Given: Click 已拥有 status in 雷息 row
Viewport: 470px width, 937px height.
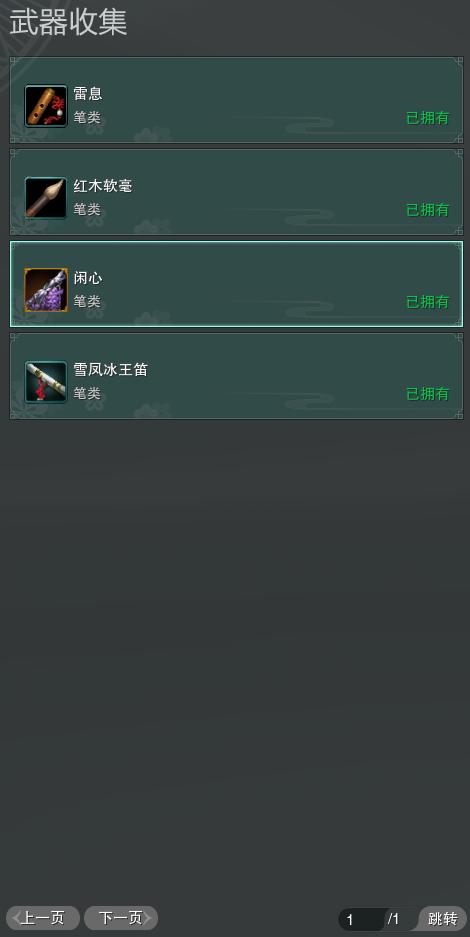Looking at the screenshot, I should pyautogui.click(x=428, y=118).
